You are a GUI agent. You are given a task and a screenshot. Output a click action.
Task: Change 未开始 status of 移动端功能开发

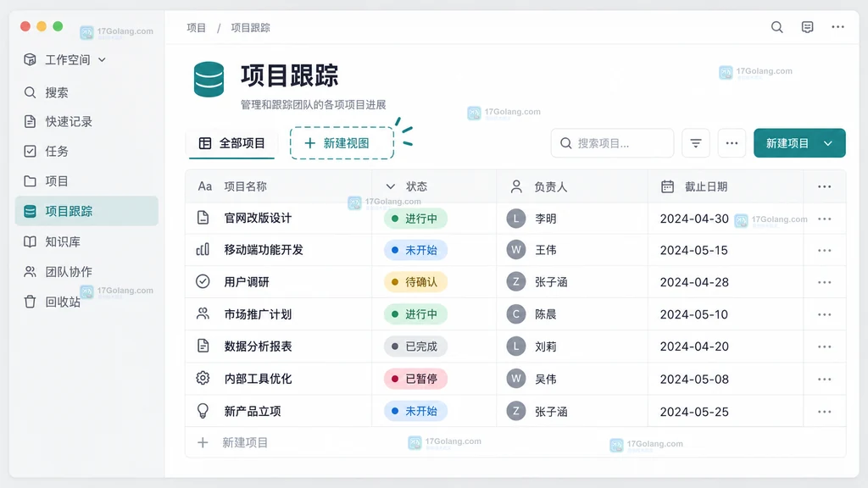point(415,250)
